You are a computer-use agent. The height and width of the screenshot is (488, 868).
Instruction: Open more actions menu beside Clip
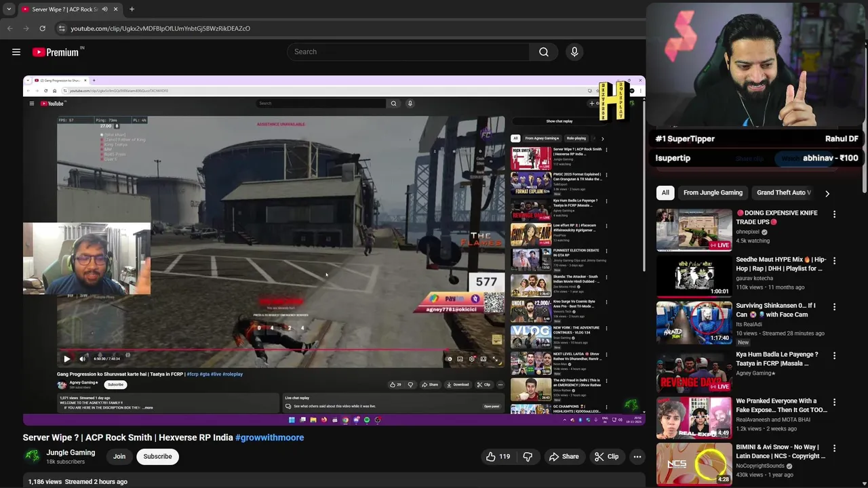[637, 457]
